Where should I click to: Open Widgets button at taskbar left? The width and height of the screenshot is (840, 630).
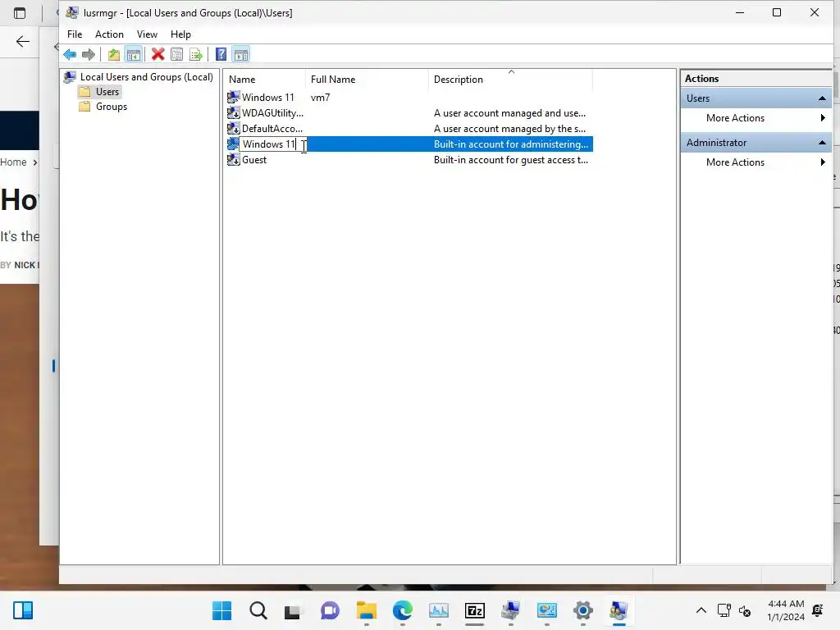click(22, 610)
